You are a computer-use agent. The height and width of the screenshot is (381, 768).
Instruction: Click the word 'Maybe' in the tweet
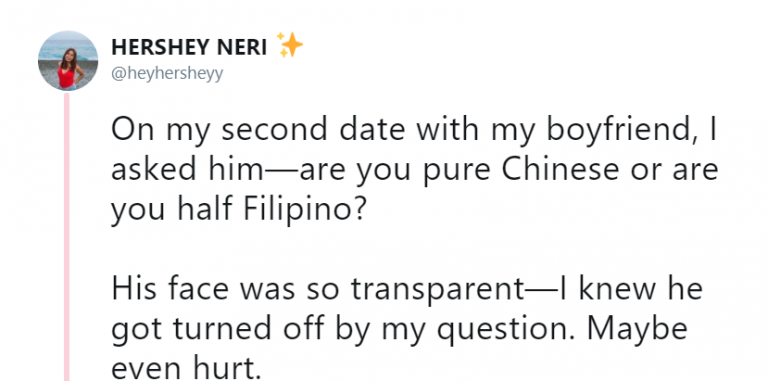[x=637, y=329]
